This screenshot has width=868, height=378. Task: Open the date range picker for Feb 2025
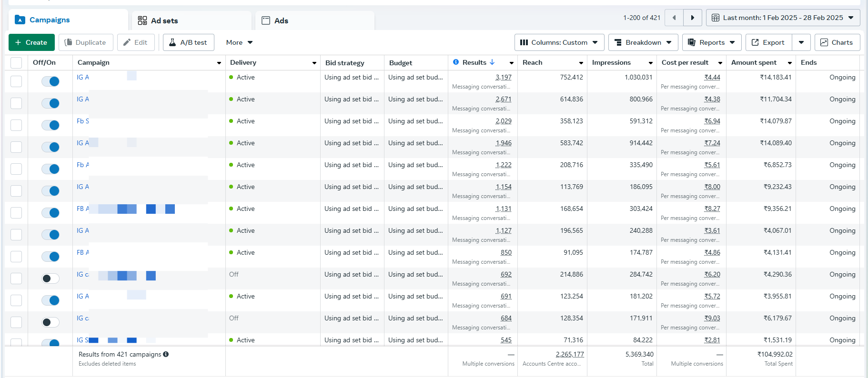point(783,18)
